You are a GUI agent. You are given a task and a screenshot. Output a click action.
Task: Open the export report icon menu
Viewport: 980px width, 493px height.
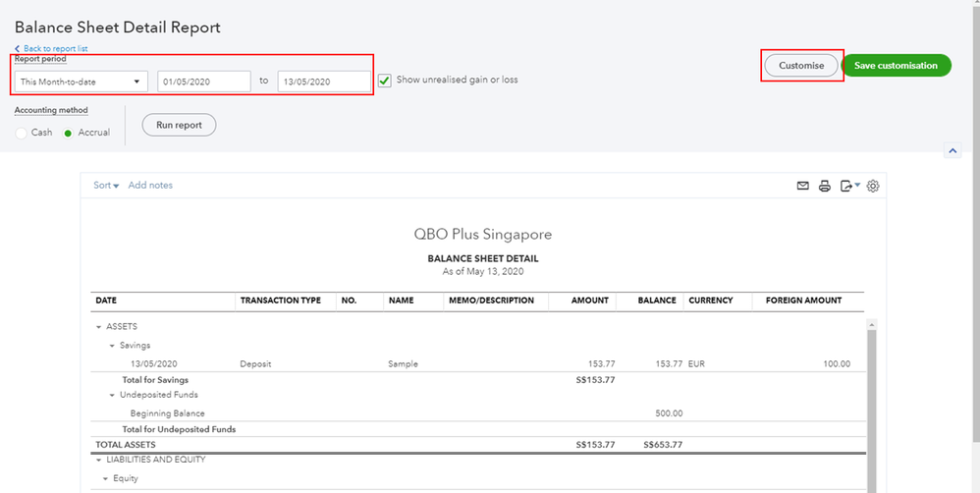pos(849,186)
